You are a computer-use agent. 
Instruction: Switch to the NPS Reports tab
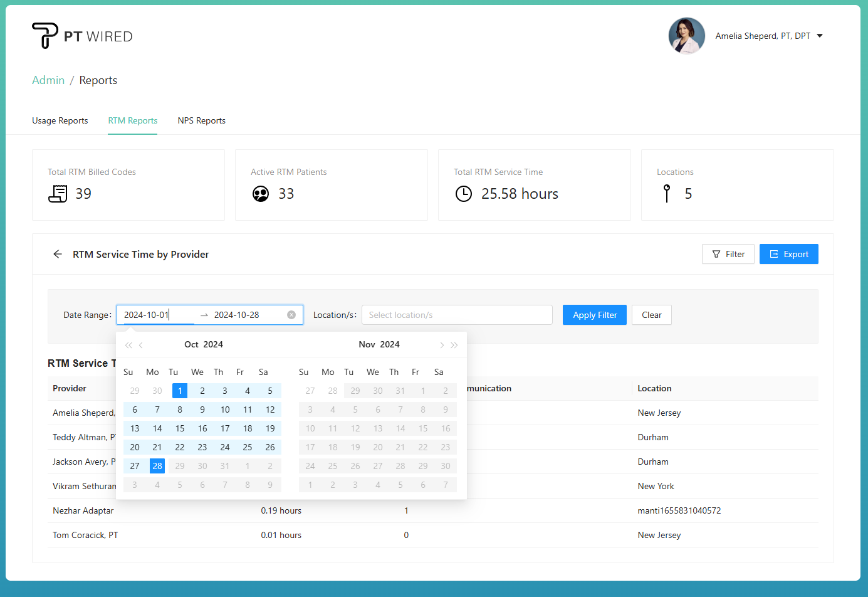(x=201, y=120)
